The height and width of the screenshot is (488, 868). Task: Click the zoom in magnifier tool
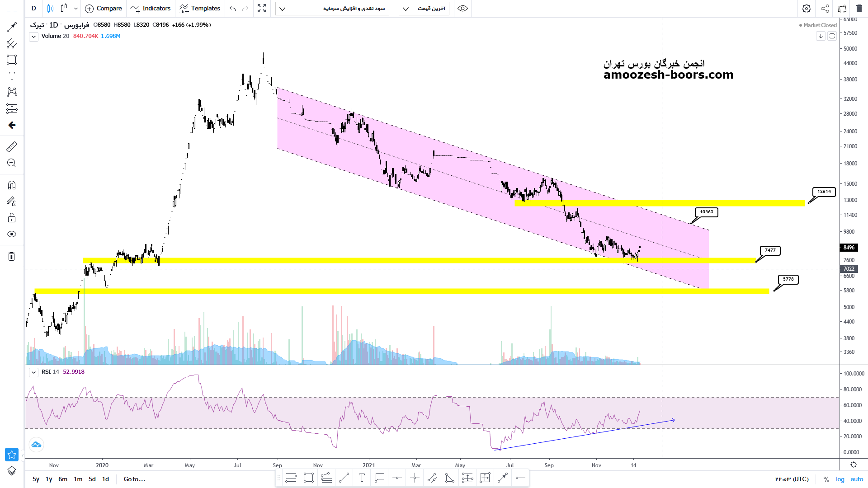click(x=12, y=163)
